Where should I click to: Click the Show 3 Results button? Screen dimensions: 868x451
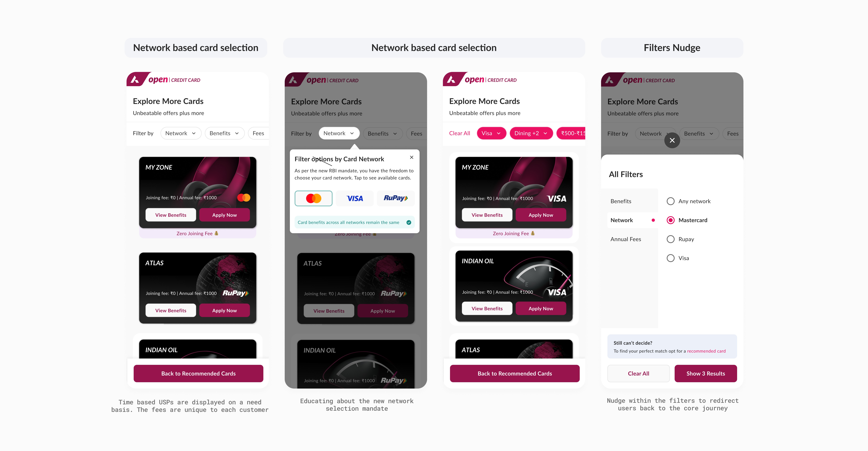point(706,374)
